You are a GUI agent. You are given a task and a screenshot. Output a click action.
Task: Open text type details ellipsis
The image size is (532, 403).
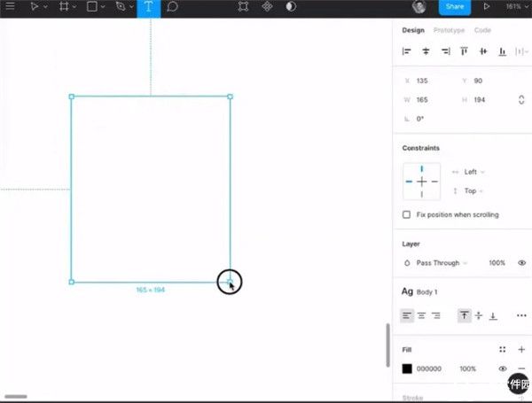click(520, 315)
